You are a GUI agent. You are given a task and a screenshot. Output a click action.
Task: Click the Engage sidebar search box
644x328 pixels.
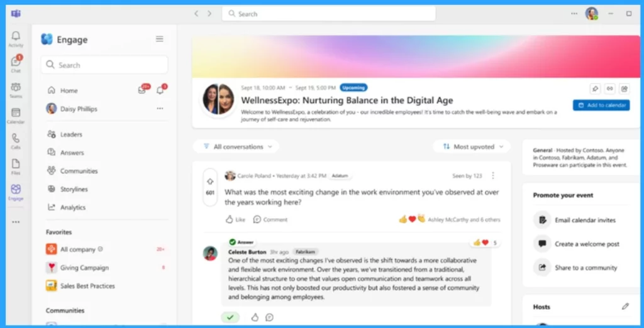tap(104, 65)
